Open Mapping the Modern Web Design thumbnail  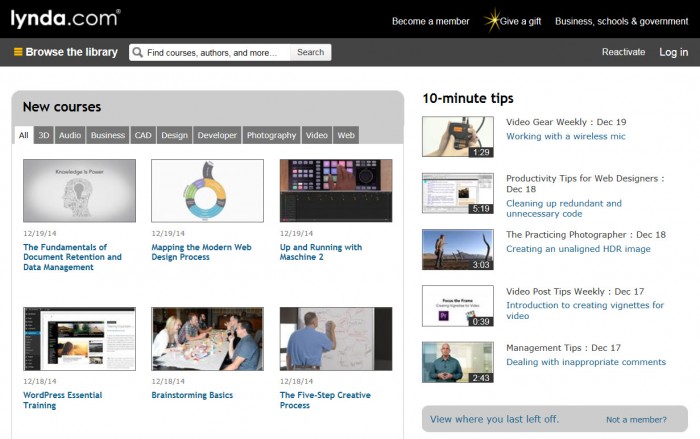tap(207, 191)
